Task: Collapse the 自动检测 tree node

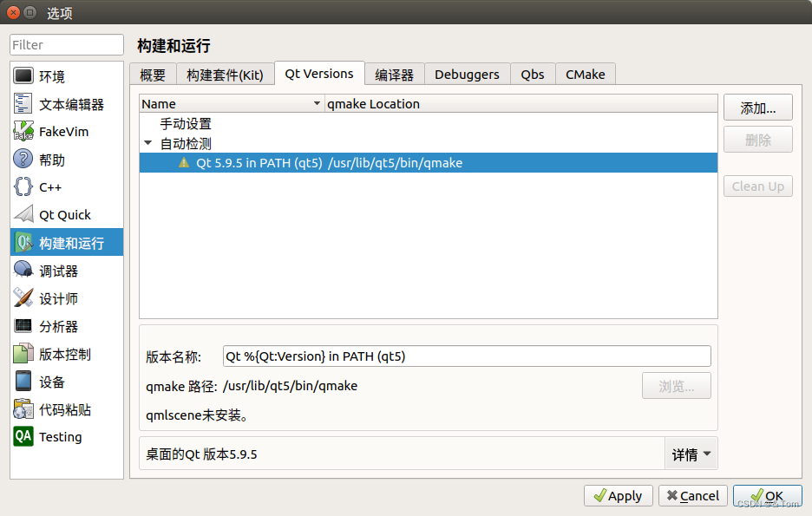Action: (x=148, y=143)
